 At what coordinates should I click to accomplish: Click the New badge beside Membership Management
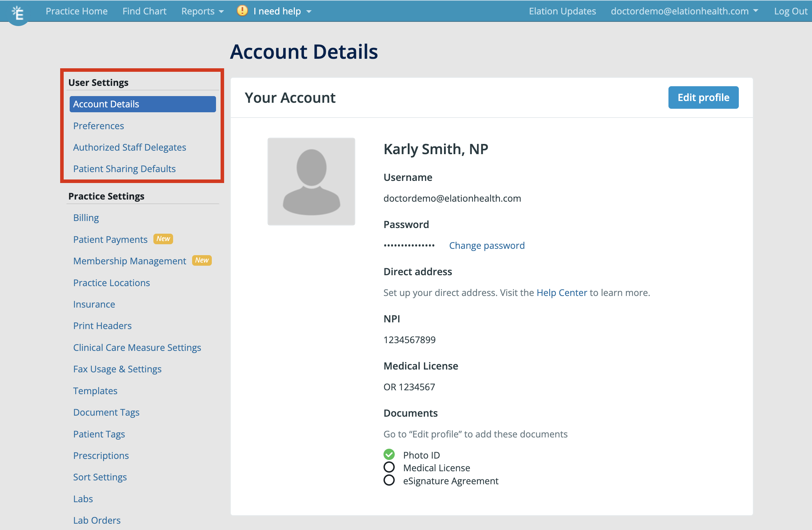[202, 260]
